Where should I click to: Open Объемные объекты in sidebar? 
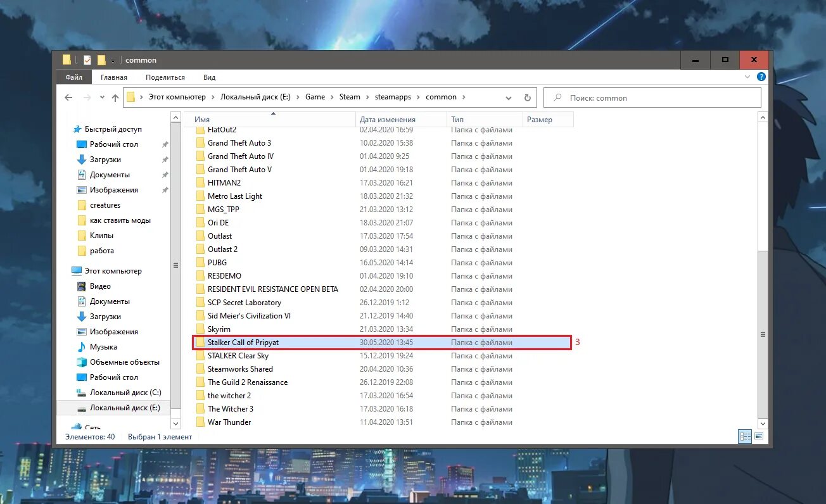125,362
